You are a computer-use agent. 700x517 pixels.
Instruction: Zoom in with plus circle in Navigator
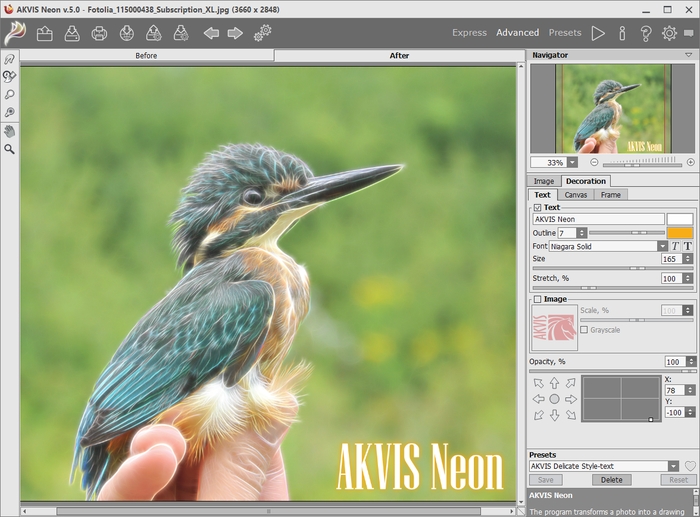click(691, 163)
